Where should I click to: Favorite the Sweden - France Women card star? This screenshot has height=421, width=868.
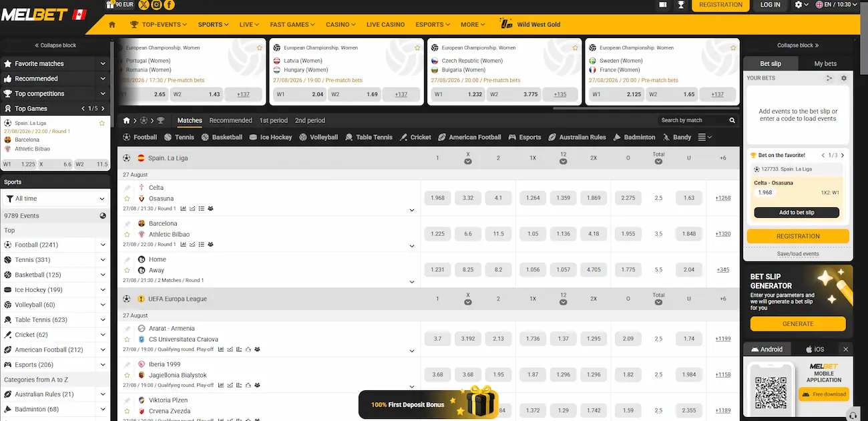[733, 48]
